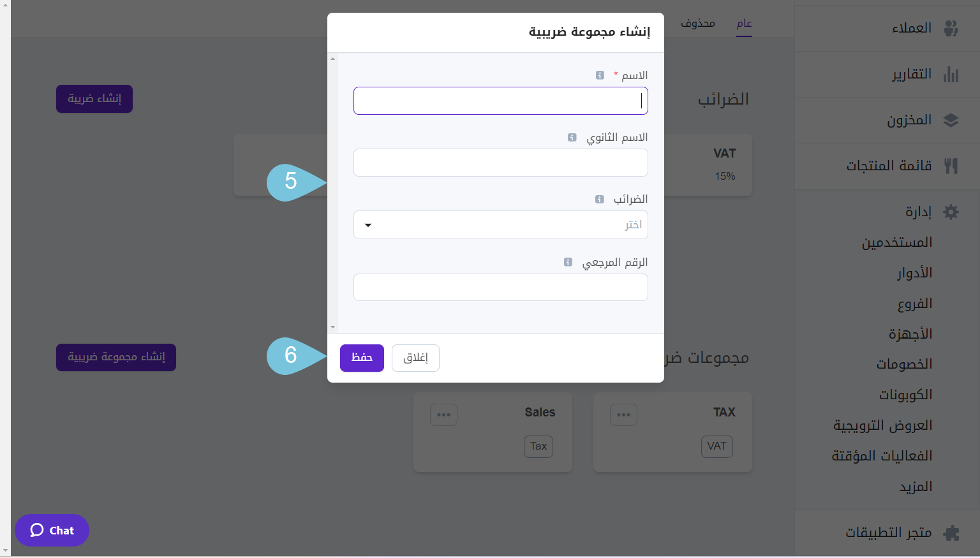Open three-dot menu on Sales tax card
Viewport: 980px width, 558px height.
tap(443, 415)
